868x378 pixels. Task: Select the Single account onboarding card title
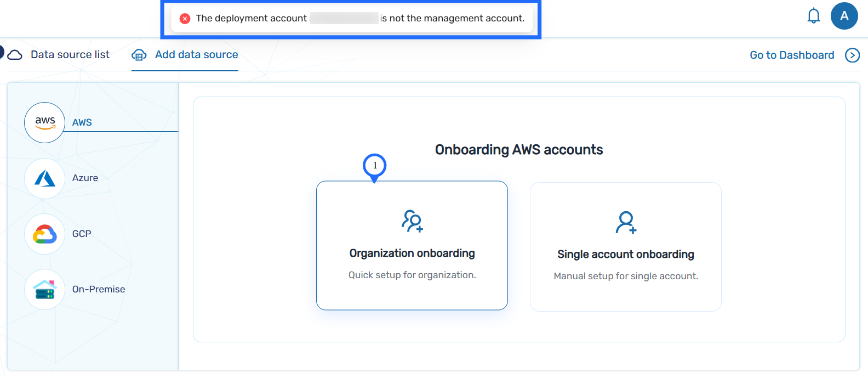625,255
